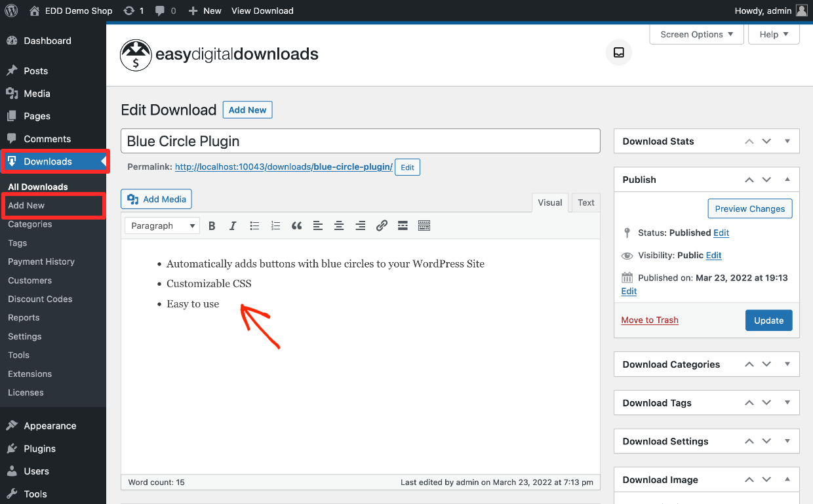Open Pages menu in sidebar
813x504 pixels.
point(53,116)
